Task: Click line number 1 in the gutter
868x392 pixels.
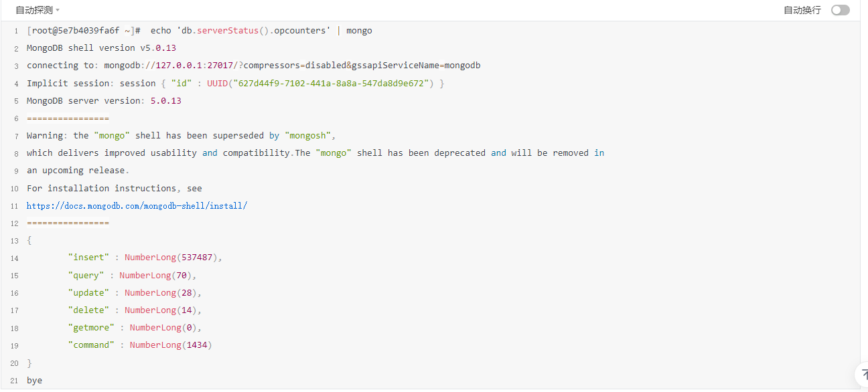Action: (15, 30)
